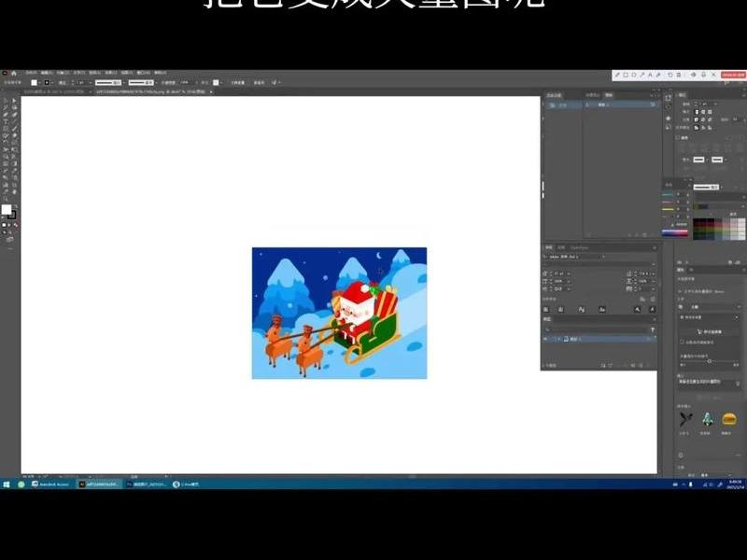Image resolution: width=747 pixels, height=560 pixels.
Task: Select the Zoom tool magnifier
Action: click(6, 199)
